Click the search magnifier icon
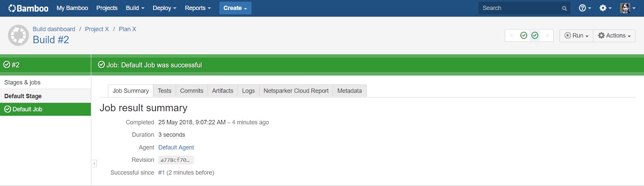Image resolution: width=644 pixels, height=186 pixels. point(564,8)
